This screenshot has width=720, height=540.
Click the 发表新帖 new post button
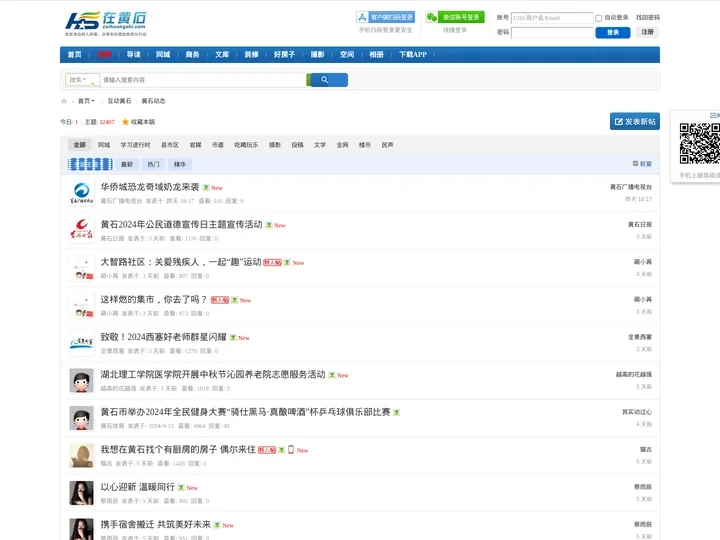click(x=635, y=122)
